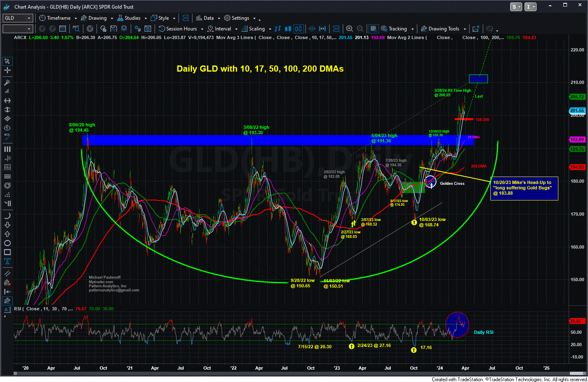Pick the vertical double-arrow drawing tool
The height and width of the screenshot is (382, 588).
click(7, 110)
